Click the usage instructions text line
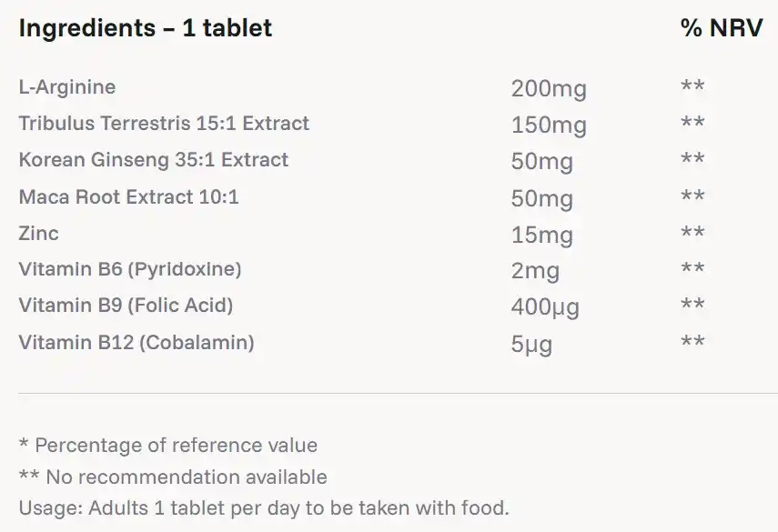 (x=264, y=507)
